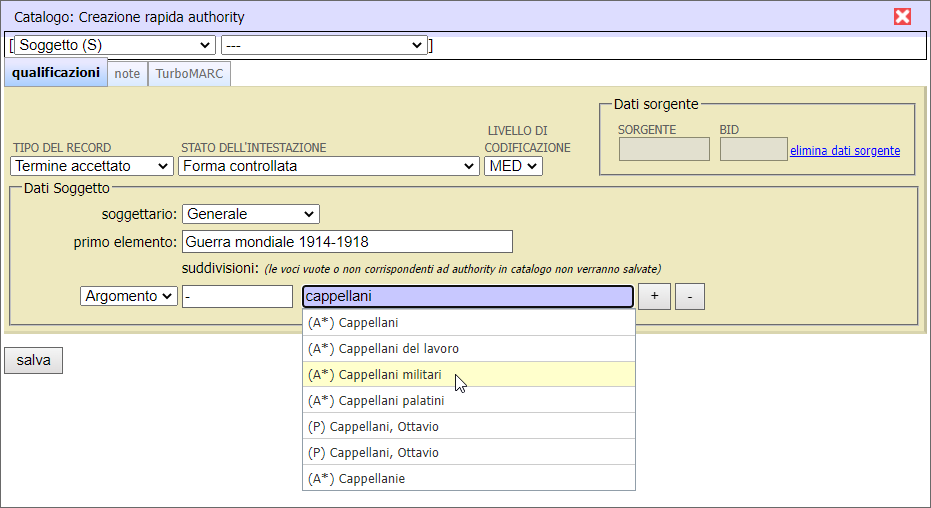Viewport: 931px width, 508px height.
Task: Open the Tipo del record dropdown
Action: click(x=92, y=166)
